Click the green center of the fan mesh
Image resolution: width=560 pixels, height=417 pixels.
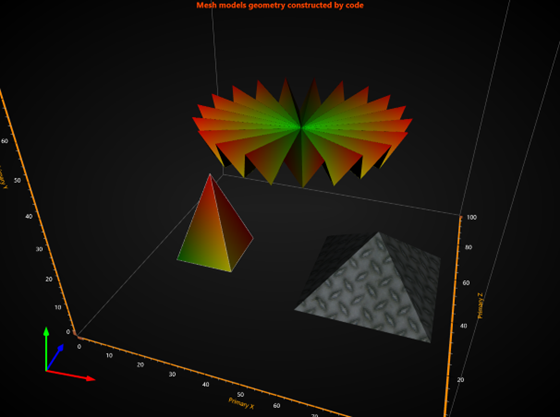tap(302, 127)
